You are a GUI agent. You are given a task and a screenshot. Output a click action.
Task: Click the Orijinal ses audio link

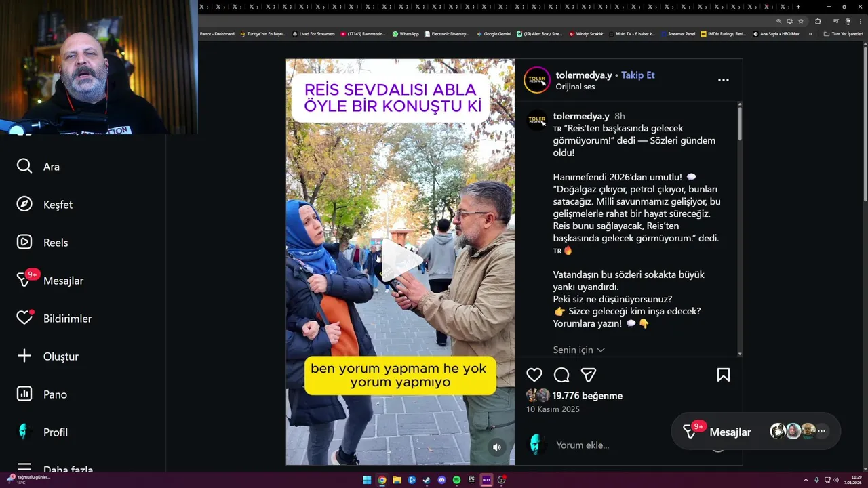point(575,87)
